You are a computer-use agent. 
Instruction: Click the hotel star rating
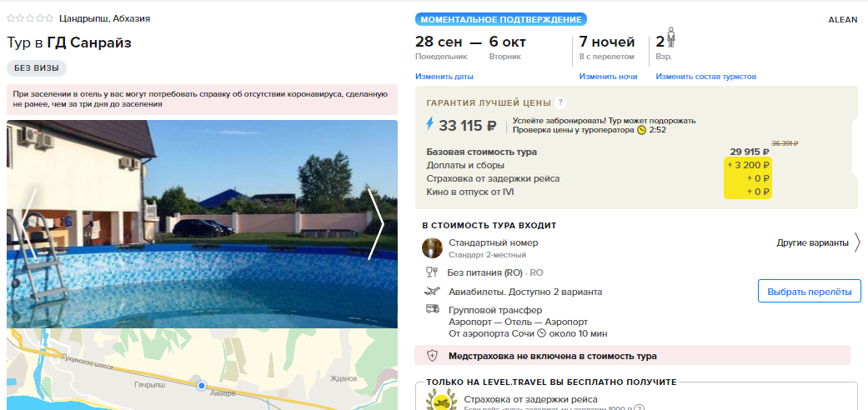30,18
